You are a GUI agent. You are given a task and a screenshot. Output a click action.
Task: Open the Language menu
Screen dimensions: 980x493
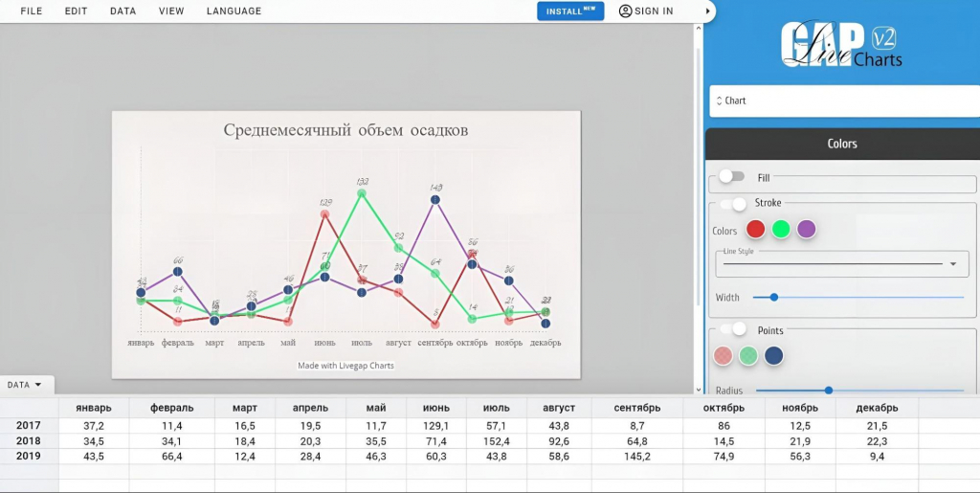click(234, 11)
